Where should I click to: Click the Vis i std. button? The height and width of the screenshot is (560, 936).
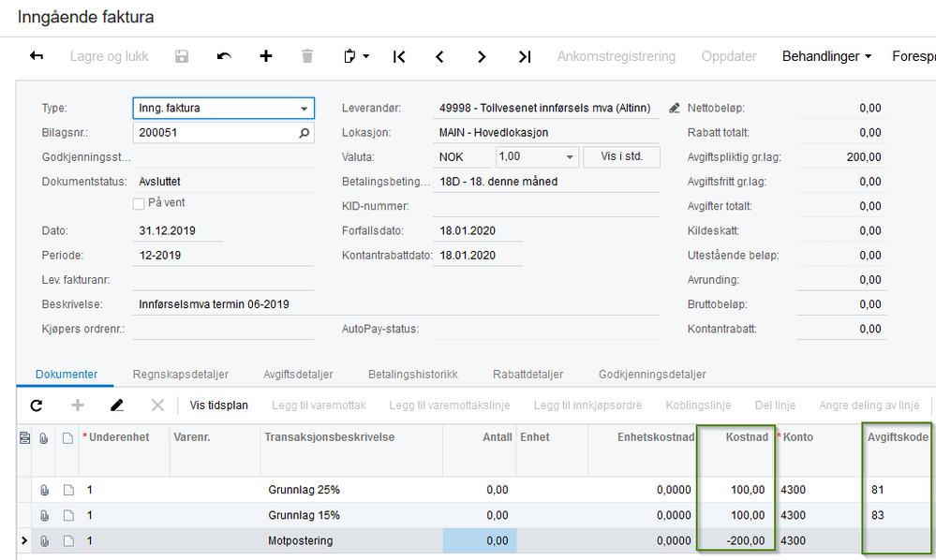pos(621,156)
